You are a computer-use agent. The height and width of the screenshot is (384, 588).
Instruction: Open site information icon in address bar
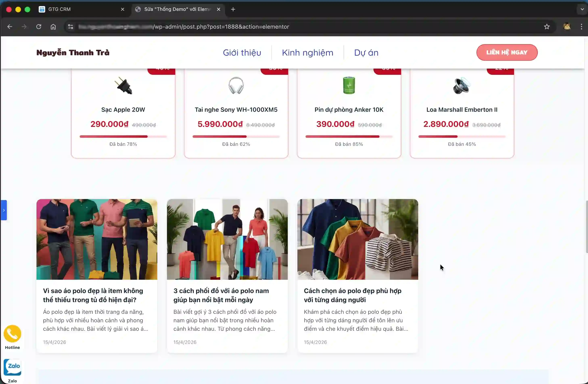[x=70, y=27]
